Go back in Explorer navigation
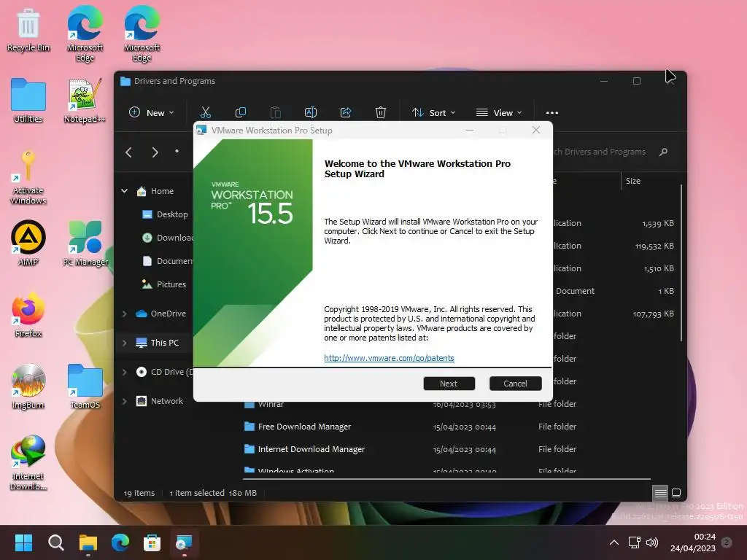This screenshot has width=747, height=560. coord(128,152)
